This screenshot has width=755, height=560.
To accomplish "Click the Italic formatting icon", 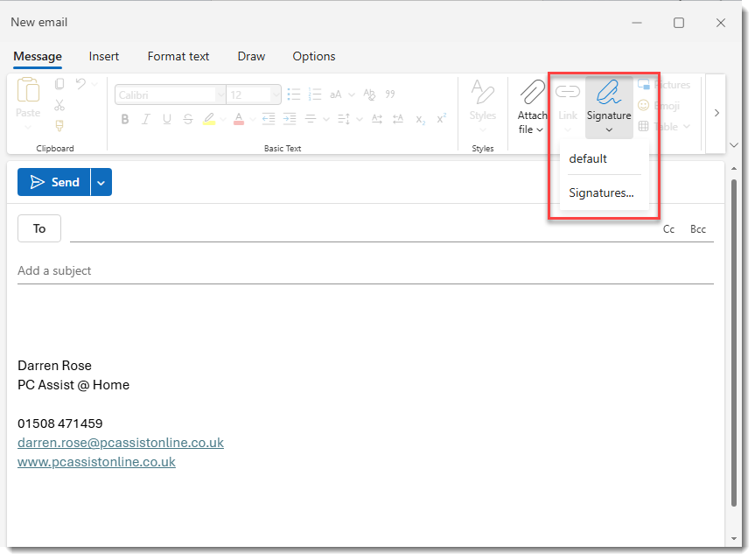I will (146, 120).
